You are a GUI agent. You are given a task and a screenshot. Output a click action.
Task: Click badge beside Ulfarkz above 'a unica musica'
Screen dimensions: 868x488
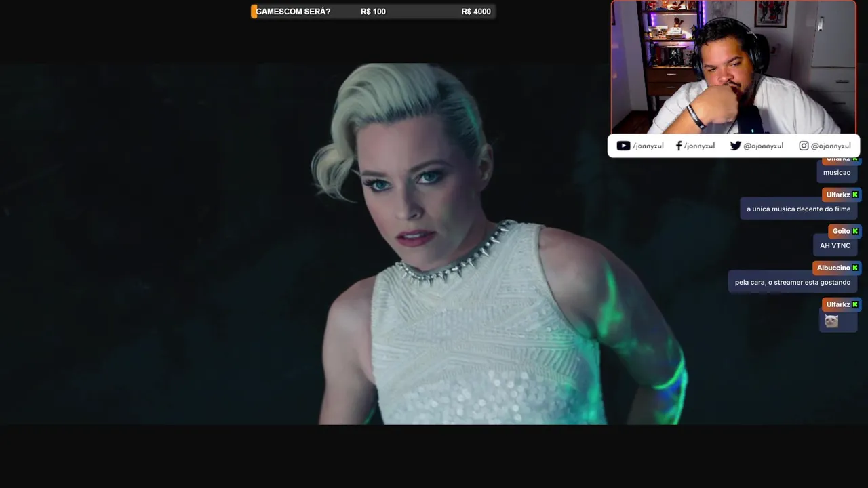pos(855,195)
